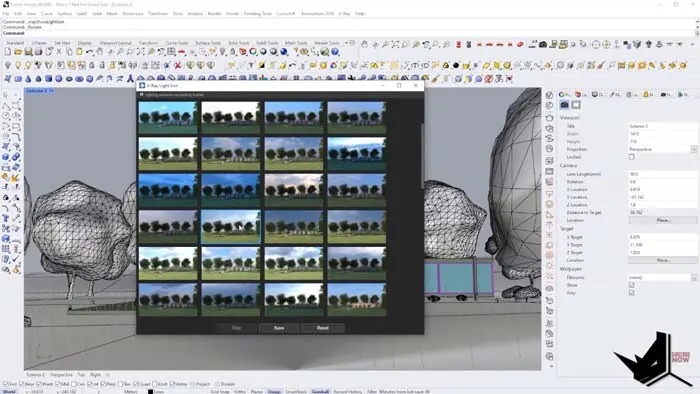
Task: Click the Open file folder icon
Action: tap(18, 52)
